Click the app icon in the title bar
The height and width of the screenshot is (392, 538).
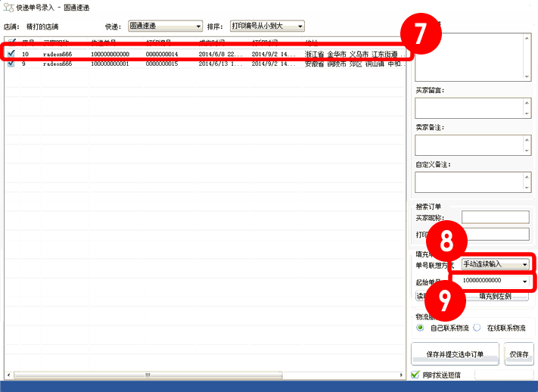coord(8,6)
